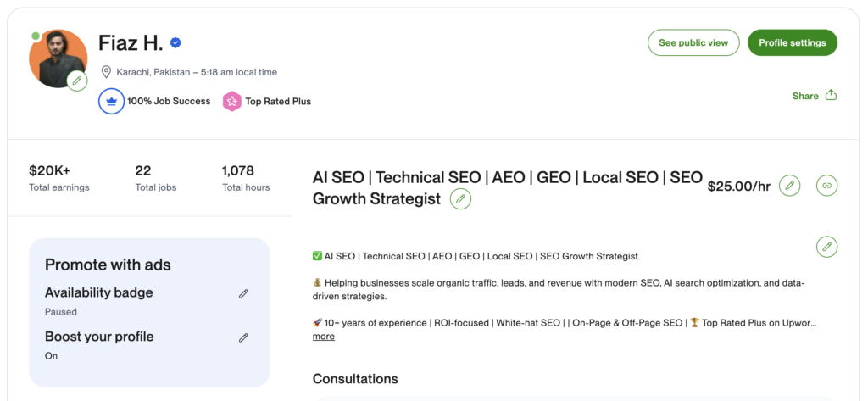The height and width of the screenshot is (401, 868).
Task: Expand the overview with the more link
Action: pos(323,337)
